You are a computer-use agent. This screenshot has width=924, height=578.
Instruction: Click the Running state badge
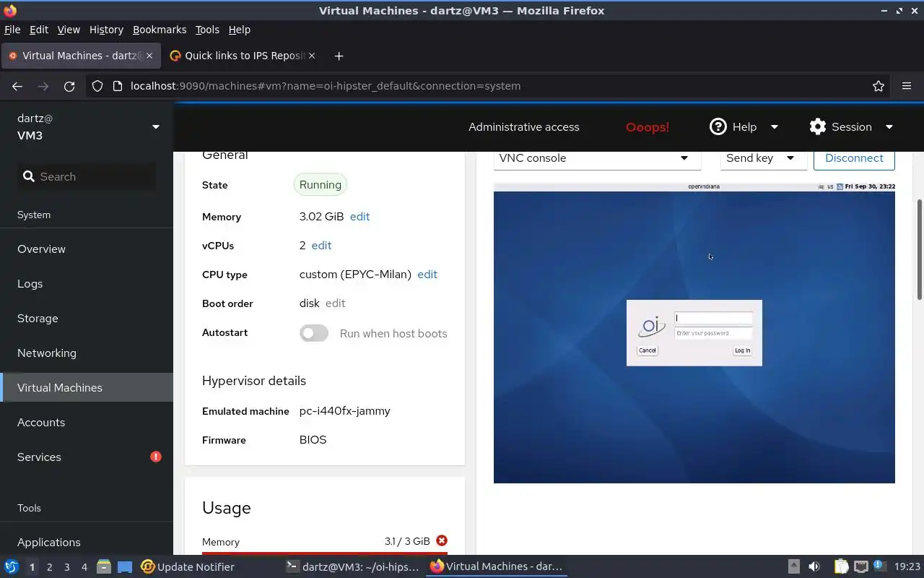pyautogui.click(x=321, y=185)
